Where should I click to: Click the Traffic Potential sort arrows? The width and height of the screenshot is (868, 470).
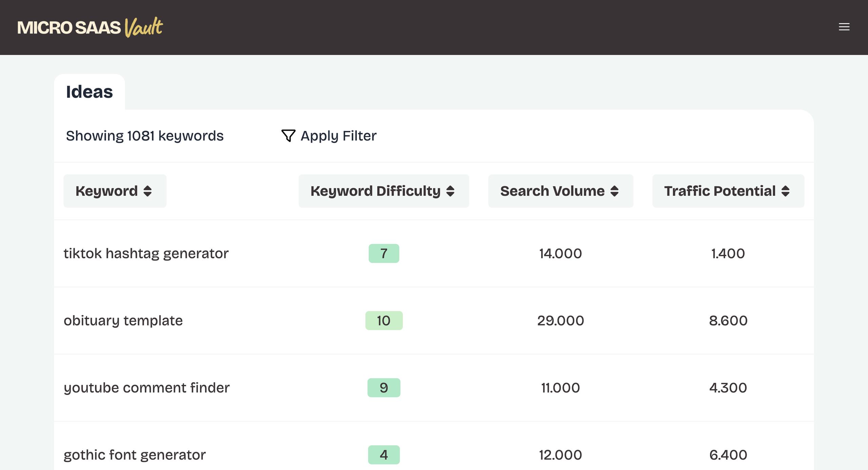pyautogui.click(x=785, y=191)
